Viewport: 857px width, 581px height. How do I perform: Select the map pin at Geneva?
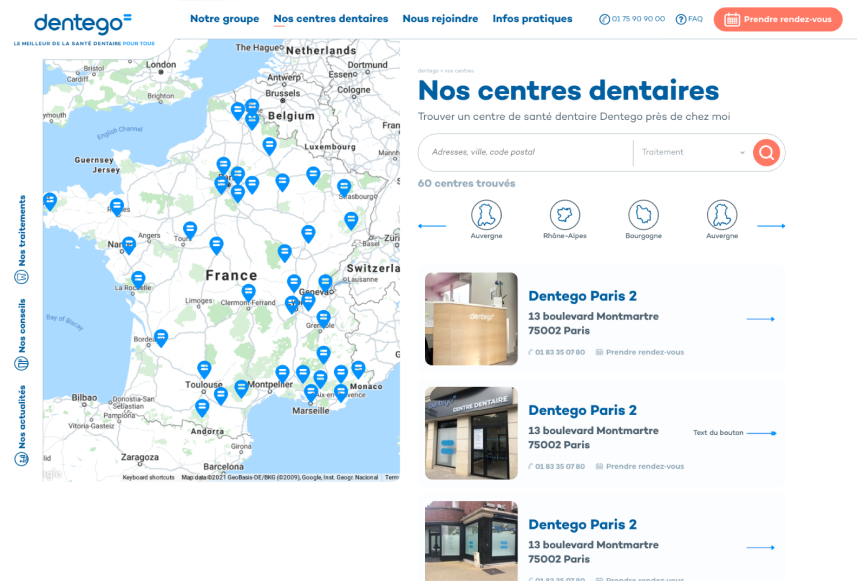coord(325,283)
